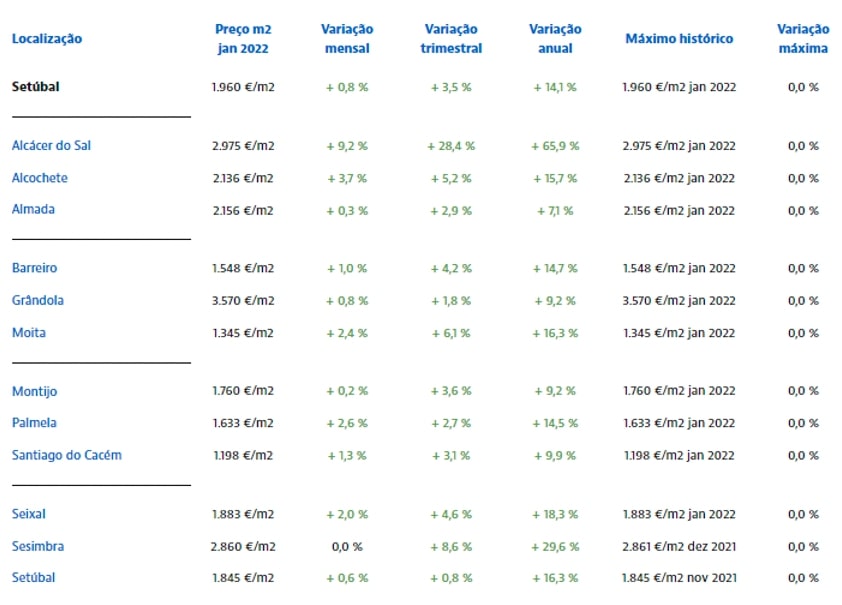Image resolution: width=842 pixels, height=605 pixels.
Task: Click the Localização column header
Action: (47, 39)
